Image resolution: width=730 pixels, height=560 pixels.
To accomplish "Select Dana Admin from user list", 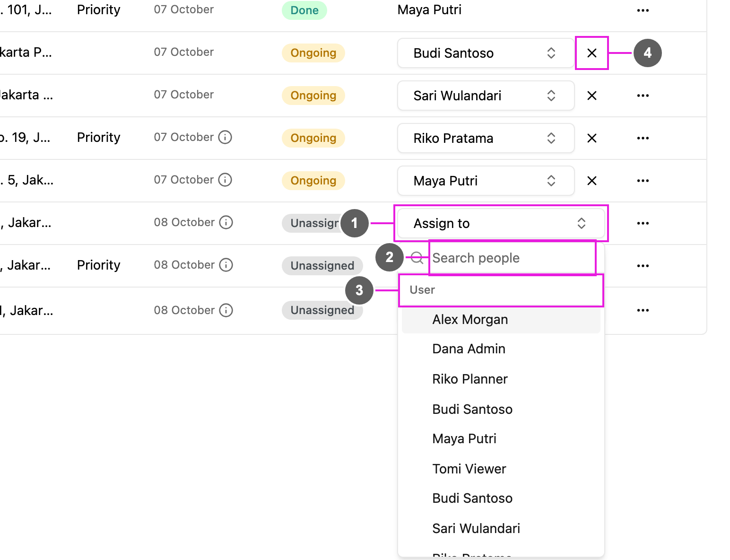I will pos(501,349).
